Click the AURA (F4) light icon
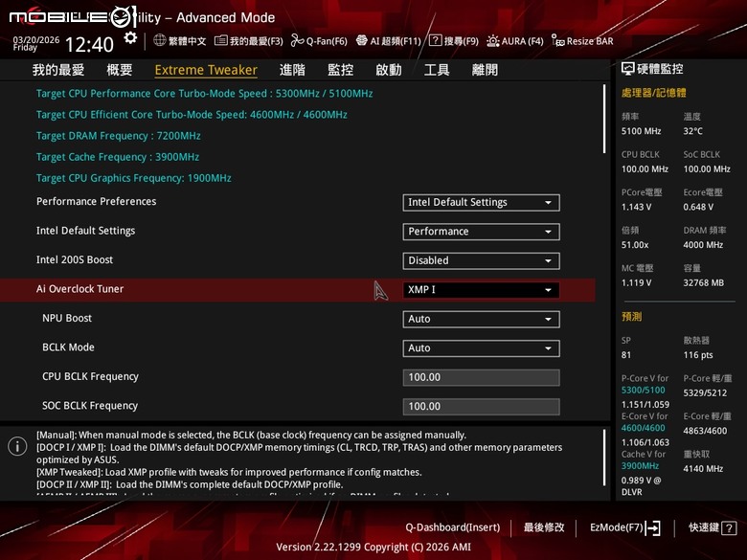The height and width of the screenshot is (560, 747). click(x=493, y=40)
